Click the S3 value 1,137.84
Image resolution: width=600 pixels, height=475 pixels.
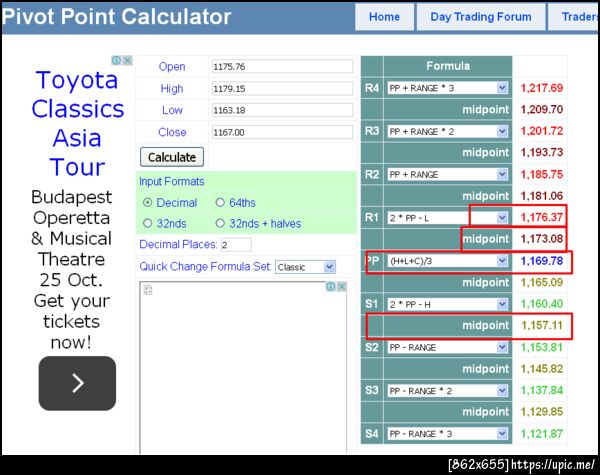(x=541, y=391)
